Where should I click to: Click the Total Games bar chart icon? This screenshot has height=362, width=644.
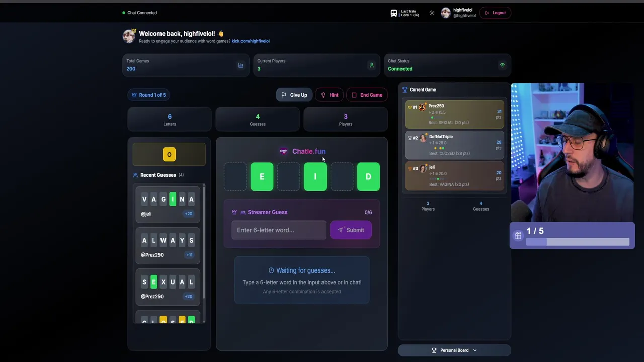click(x=240, y=65)
